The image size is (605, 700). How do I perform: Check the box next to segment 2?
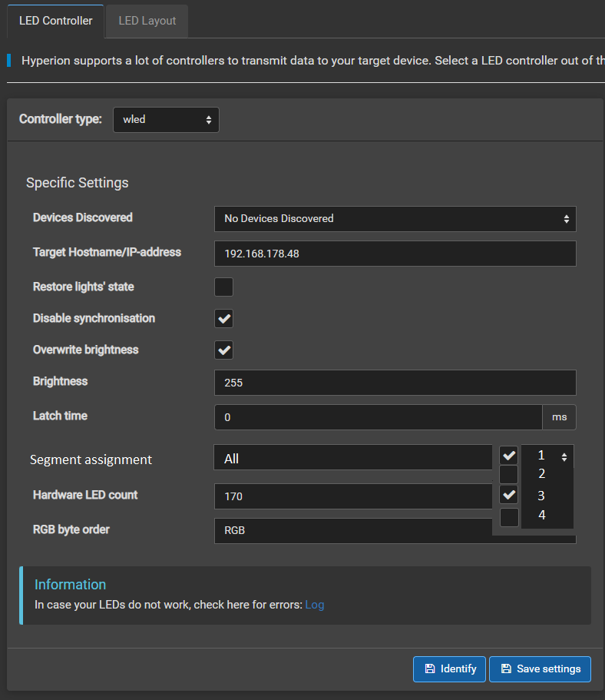click(509, 474)
